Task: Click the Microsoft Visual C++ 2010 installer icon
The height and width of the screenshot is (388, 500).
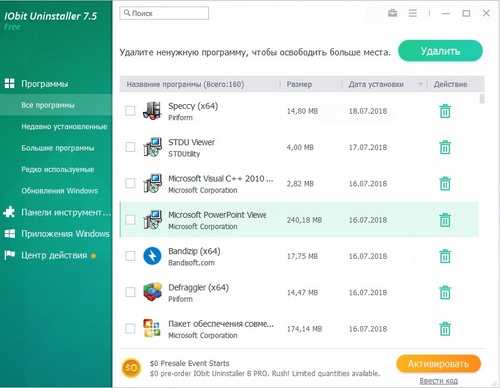Action: click(x=152, y=183)
